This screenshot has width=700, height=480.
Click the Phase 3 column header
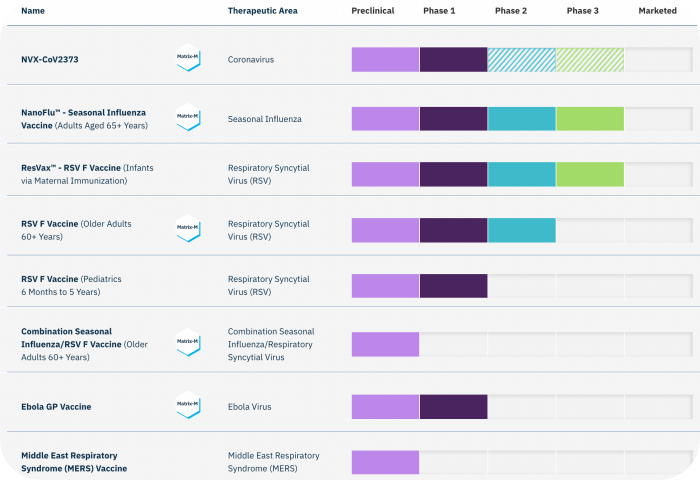point(583,11)
